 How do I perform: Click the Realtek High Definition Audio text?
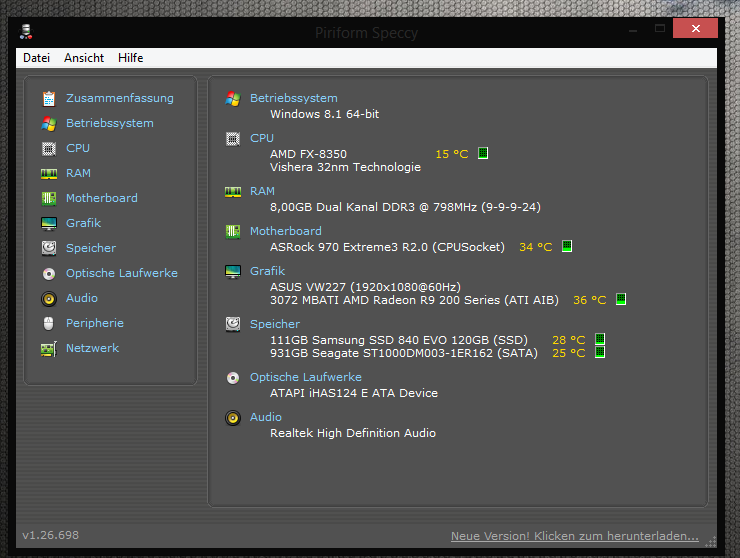pyautogui.click(x=353, y=433)
